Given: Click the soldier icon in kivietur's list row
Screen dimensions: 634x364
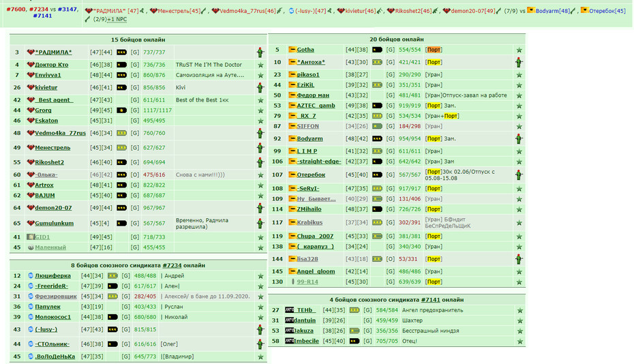Looking at the screenshot, I should (x=260, y=87).
